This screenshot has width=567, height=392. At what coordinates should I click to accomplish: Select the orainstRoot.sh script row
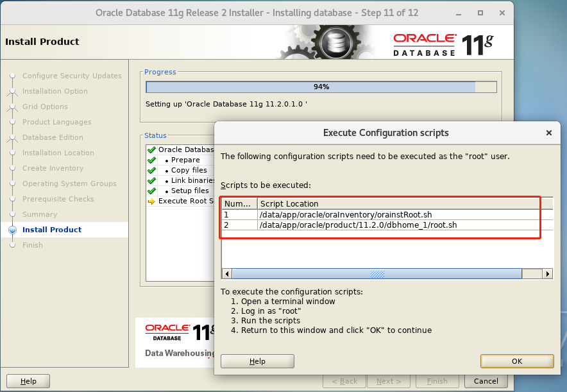387,214
